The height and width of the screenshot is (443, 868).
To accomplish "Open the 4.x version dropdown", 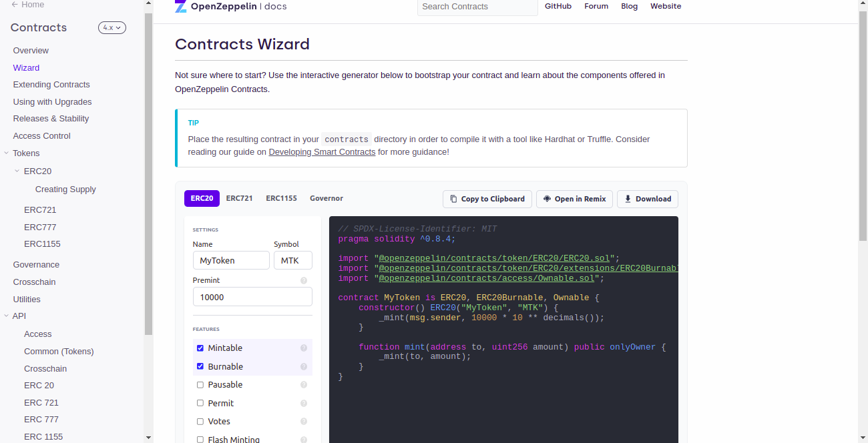I will click(x=112, y=28).
